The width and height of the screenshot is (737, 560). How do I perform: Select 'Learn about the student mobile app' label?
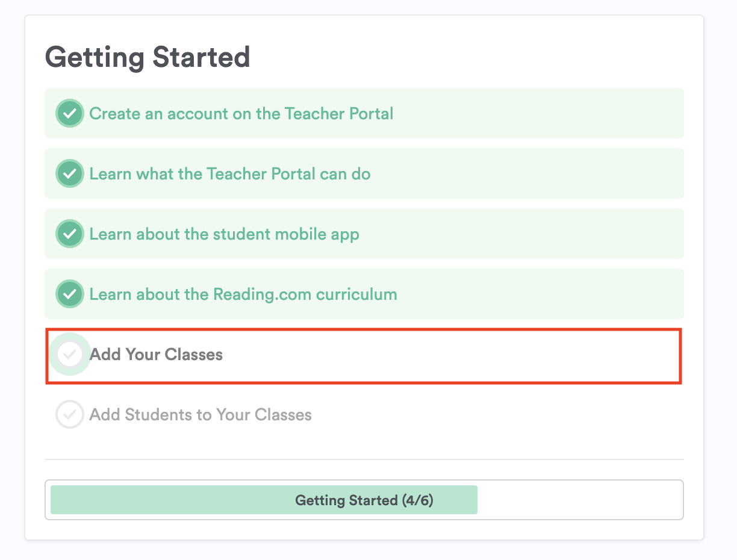(224, 234)
